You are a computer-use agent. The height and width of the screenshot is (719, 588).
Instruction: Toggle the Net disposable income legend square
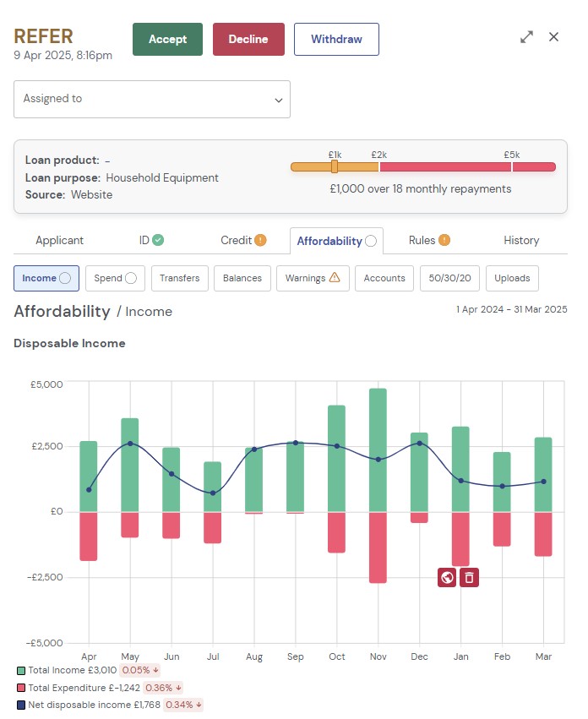click(x=20, y=705)
